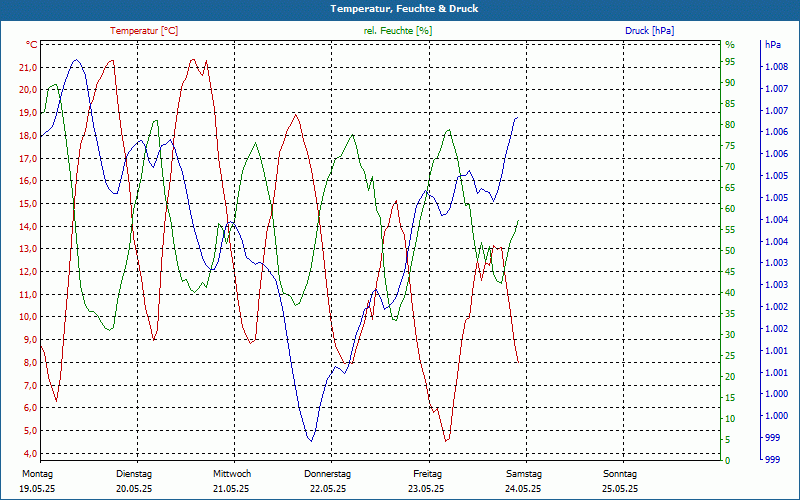800x500 pixels.
Task: Click the '50' value on humidity axis
Action: (x=730, y=251)
